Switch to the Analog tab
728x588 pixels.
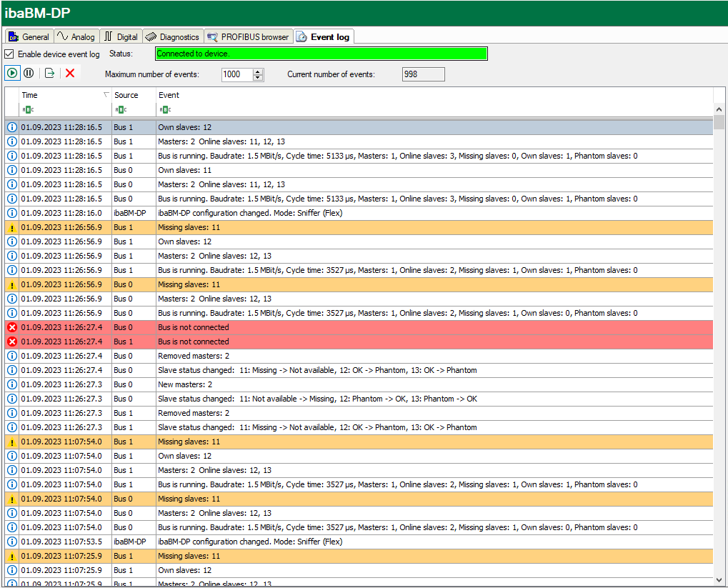tap(76, 36)
